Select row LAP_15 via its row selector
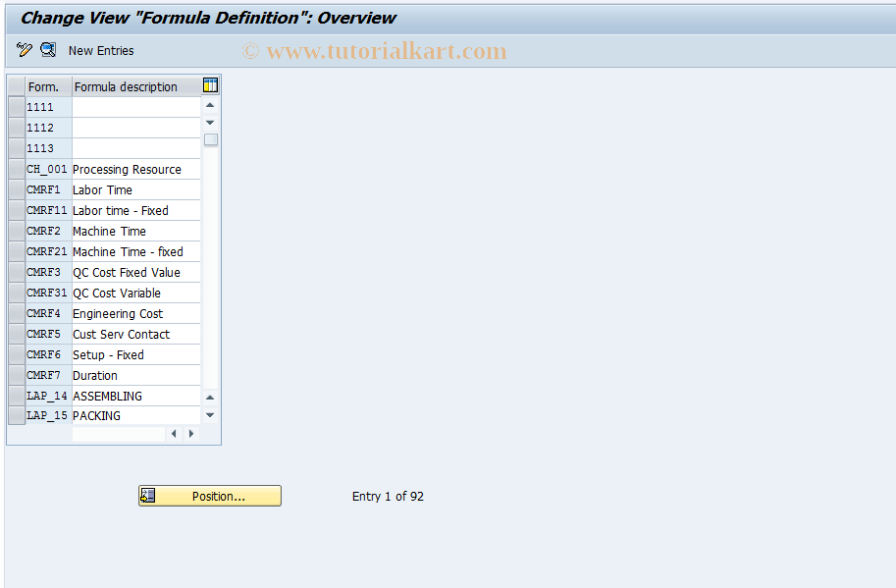The image size is (896, 588). (17, 415)
